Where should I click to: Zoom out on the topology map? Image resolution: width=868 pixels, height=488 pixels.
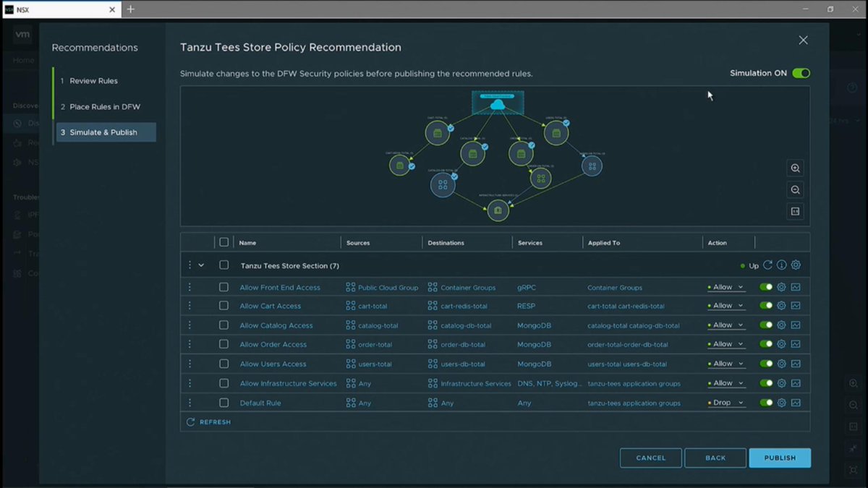[x=795, y=190]
